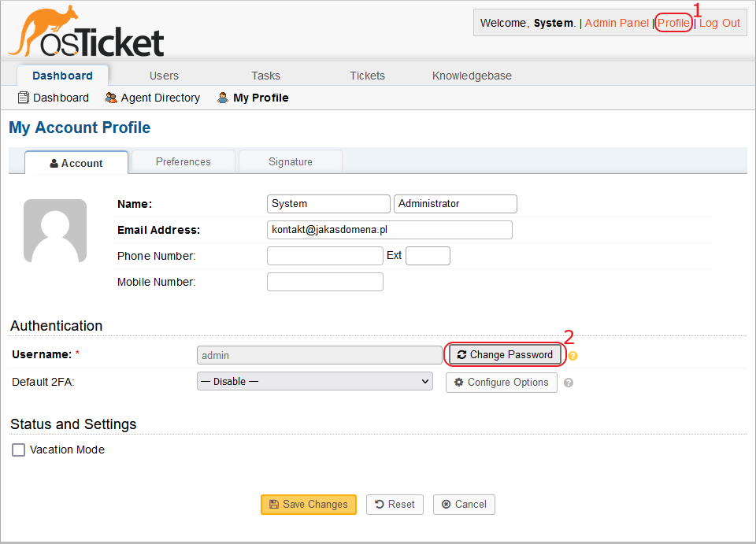This screenshot has width=756, height=544.
Task: Open the Admin Panel link
Action: pos(617,23)
